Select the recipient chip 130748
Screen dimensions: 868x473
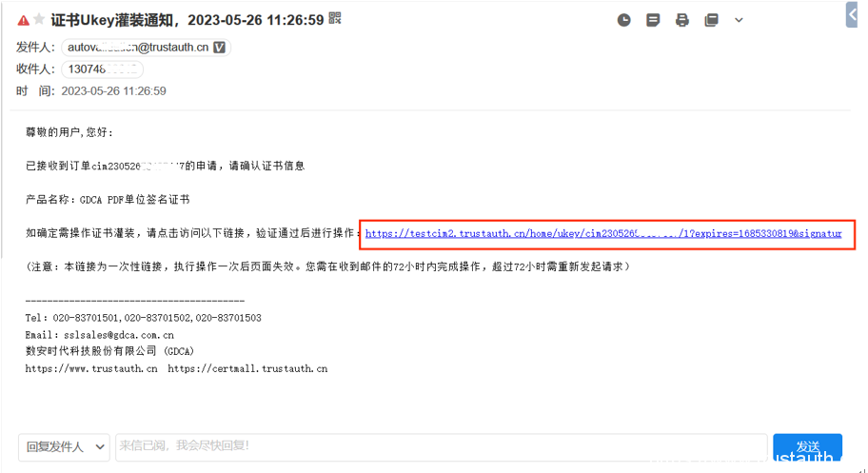[x=103, y=69]
